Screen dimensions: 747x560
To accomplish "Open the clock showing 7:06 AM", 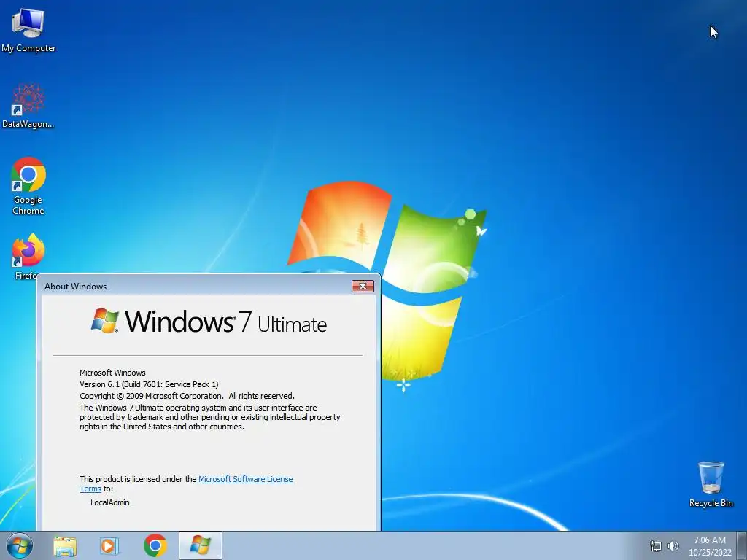I will point(710,540).
